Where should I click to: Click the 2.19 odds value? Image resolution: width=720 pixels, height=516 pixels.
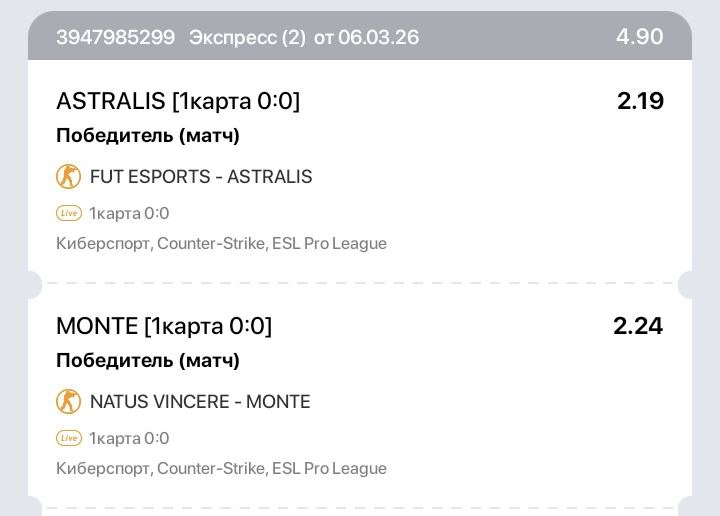click(640, 101)
